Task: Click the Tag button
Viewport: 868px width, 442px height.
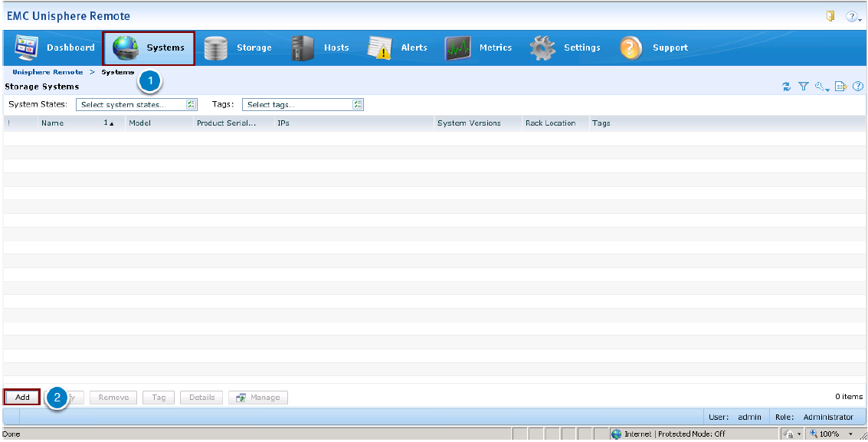Action: click(x=159, y=398)
